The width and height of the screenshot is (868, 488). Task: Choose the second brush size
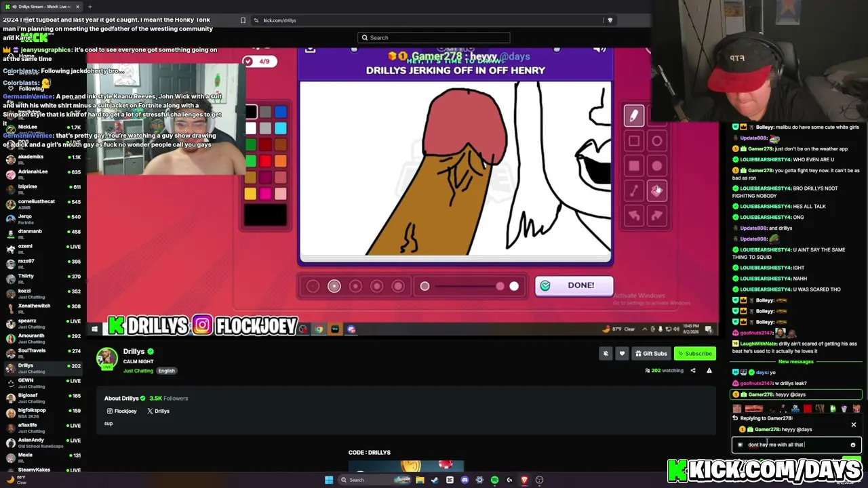(x=334, y=286)
